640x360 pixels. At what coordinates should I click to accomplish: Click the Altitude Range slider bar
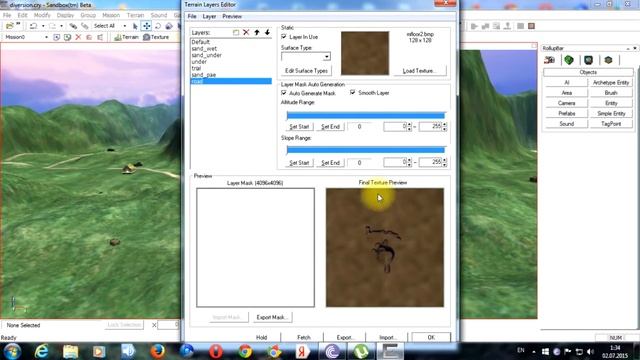(x=366, y=116)
